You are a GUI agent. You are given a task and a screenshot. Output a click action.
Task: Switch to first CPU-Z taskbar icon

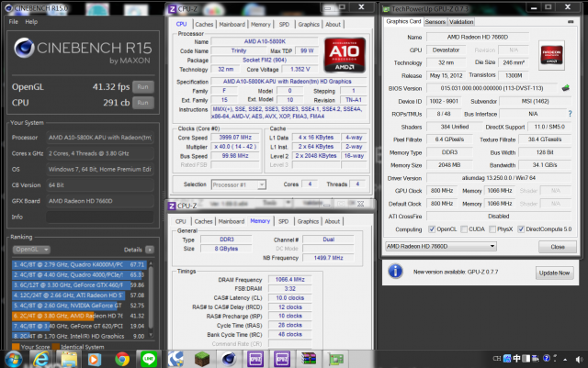coord(255,360)
